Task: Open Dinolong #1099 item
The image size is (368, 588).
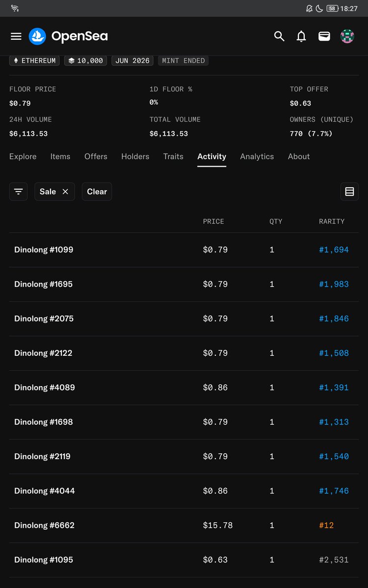Action: pyautogui.click(x=44, y=250)
